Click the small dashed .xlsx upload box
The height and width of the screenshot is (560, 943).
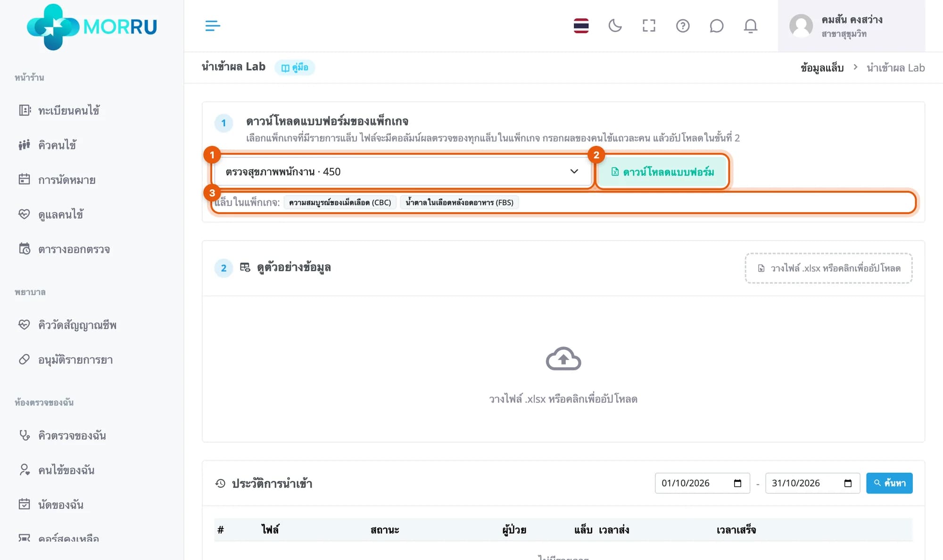(828, 268)
